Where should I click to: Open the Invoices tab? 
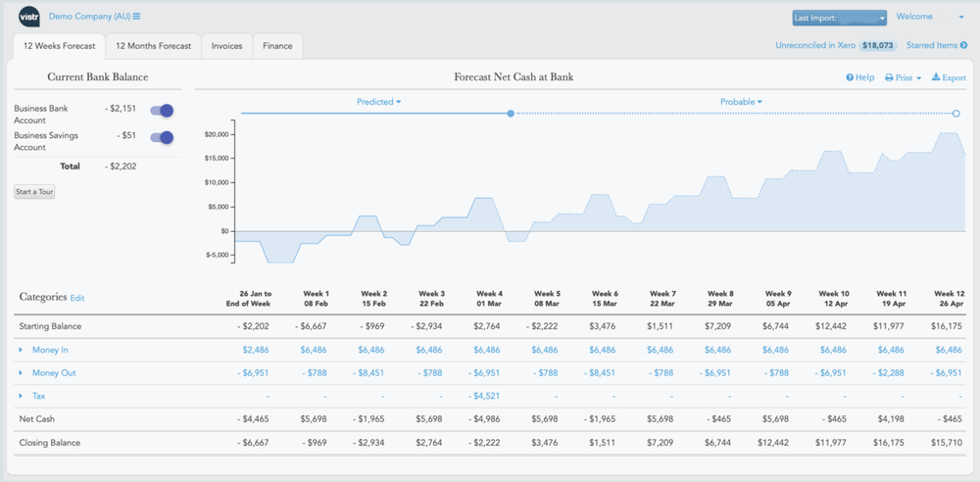pos(227,46)
